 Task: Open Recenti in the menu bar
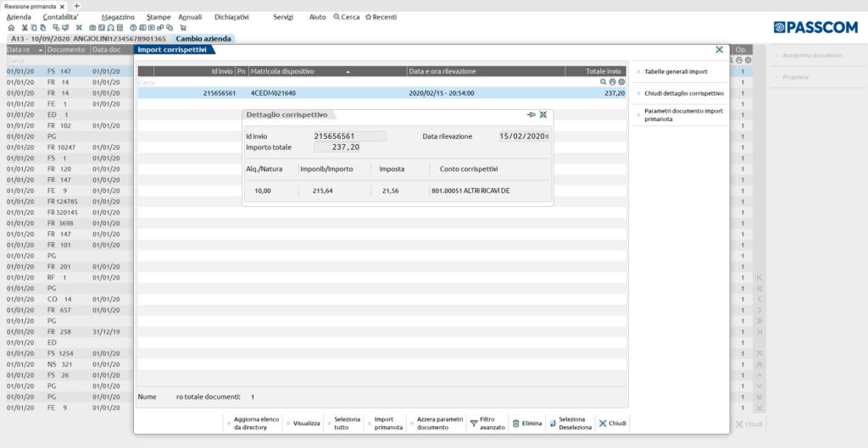381,17
